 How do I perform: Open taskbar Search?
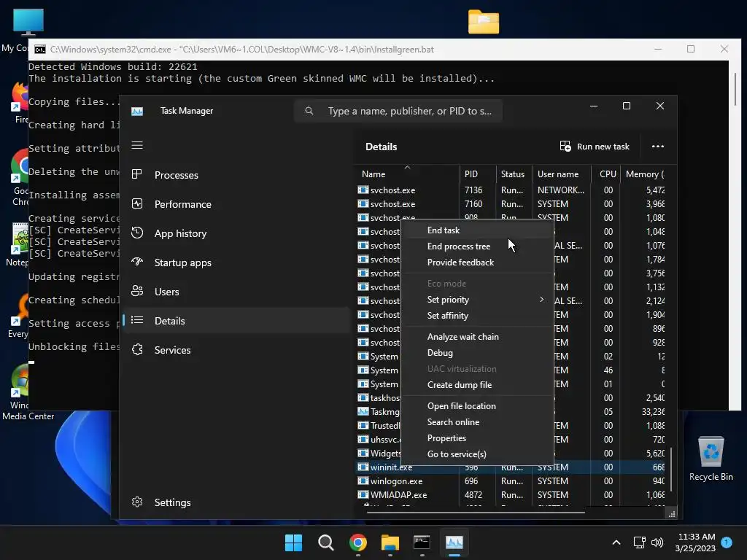click(x=326, y=542)
